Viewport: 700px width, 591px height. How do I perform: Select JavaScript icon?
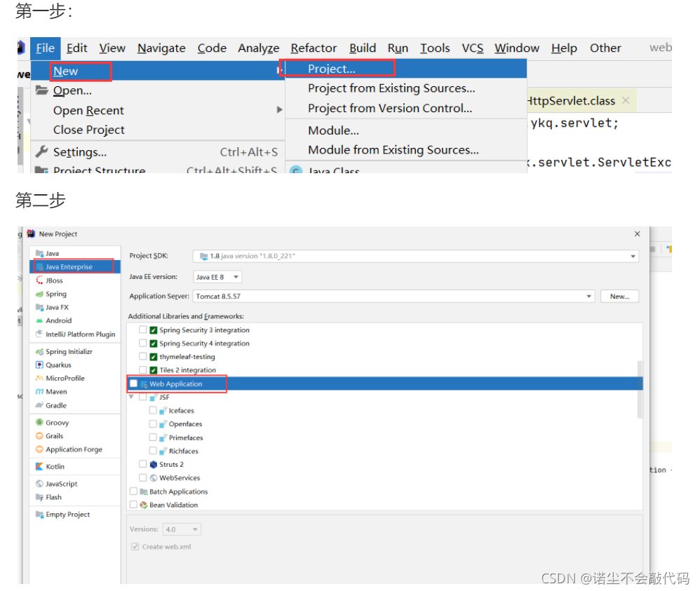coord(40,484)
